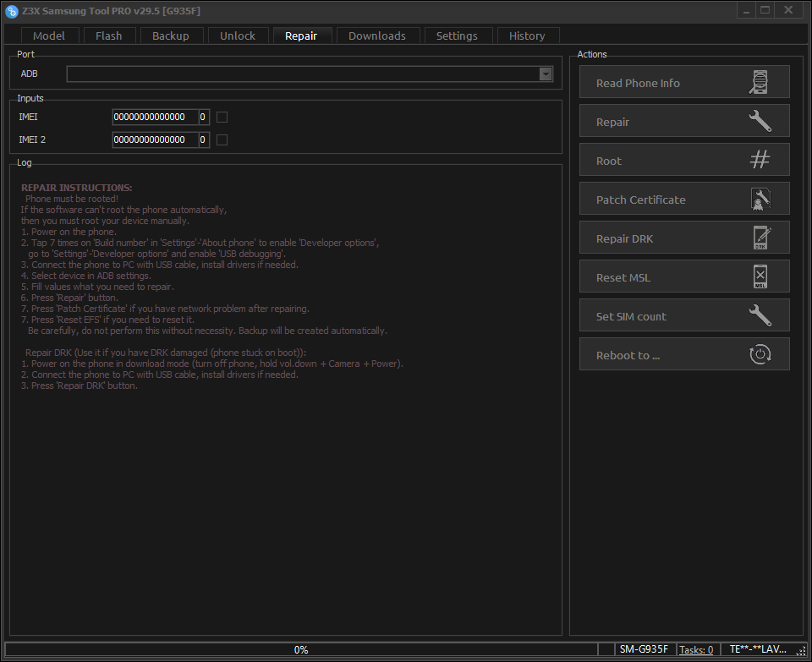This screenshot has width=812, height=662.
Task: Click the IMEI check digit field
Action: (204, 117)
